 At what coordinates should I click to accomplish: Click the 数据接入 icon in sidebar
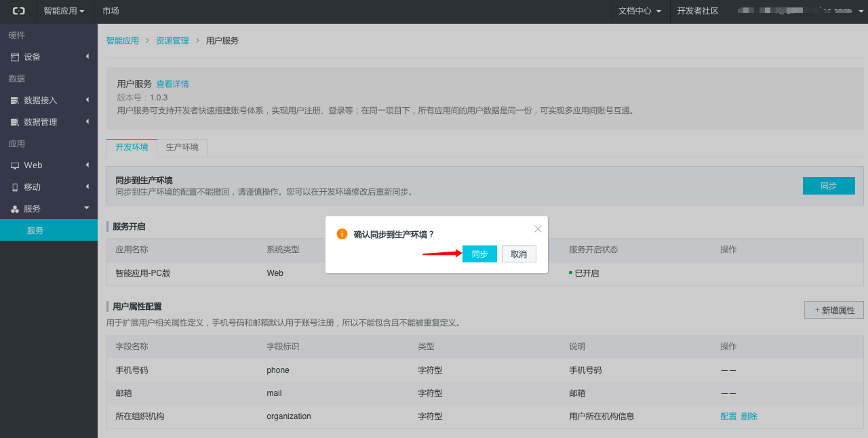tap(15, 100)
